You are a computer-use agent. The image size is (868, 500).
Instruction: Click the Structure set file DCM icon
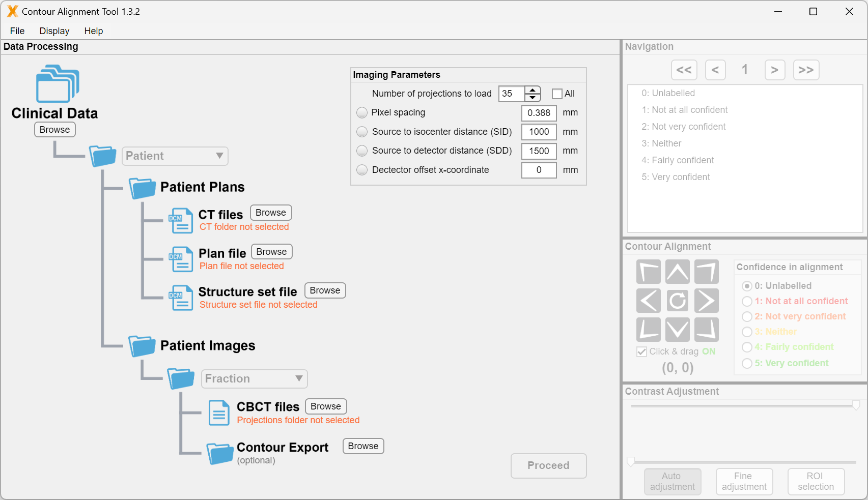tap(181, 298)
